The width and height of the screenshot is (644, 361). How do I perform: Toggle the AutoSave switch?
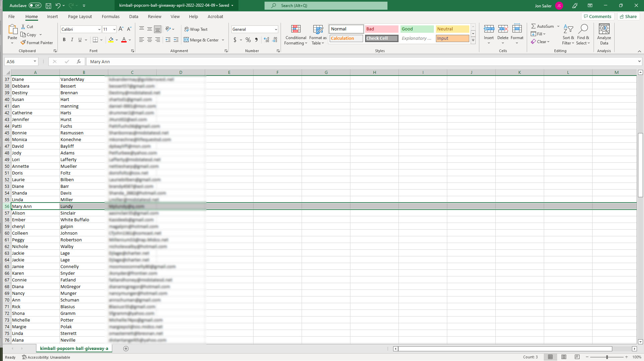(35, 6)
